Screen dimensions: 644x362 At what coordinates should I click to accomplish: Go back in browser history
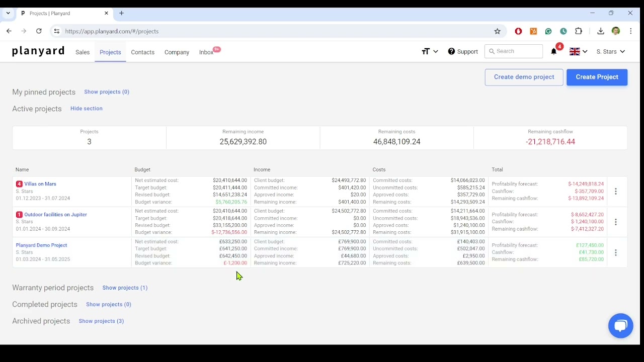click(9, 31)
